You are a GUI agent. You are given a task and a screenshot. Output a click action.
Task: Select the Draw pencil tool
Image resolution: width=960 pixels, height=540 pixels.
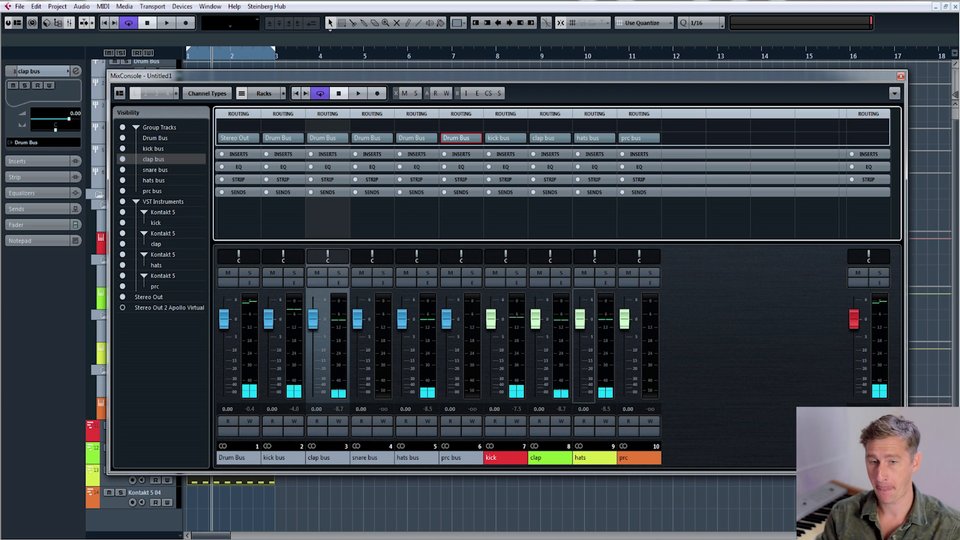click(408, 23)
